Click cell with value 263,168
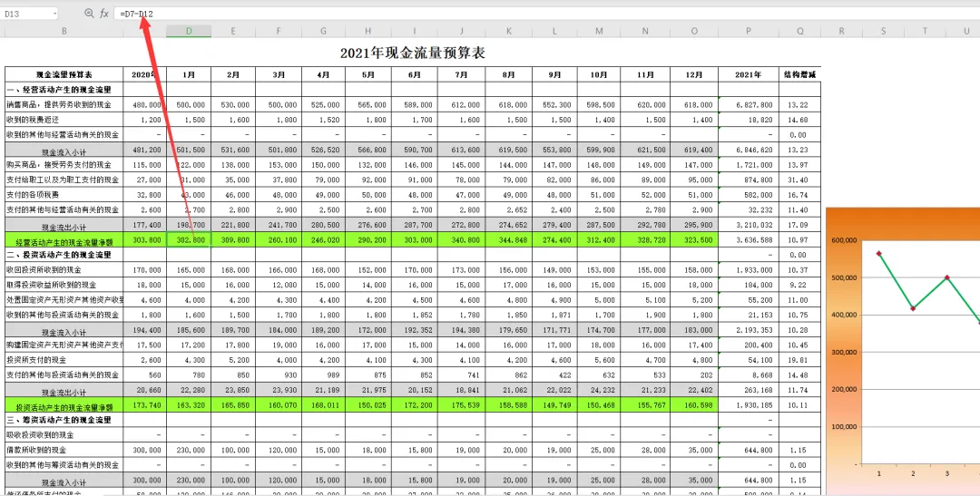980x496 pixels. [x=748, y=390]
